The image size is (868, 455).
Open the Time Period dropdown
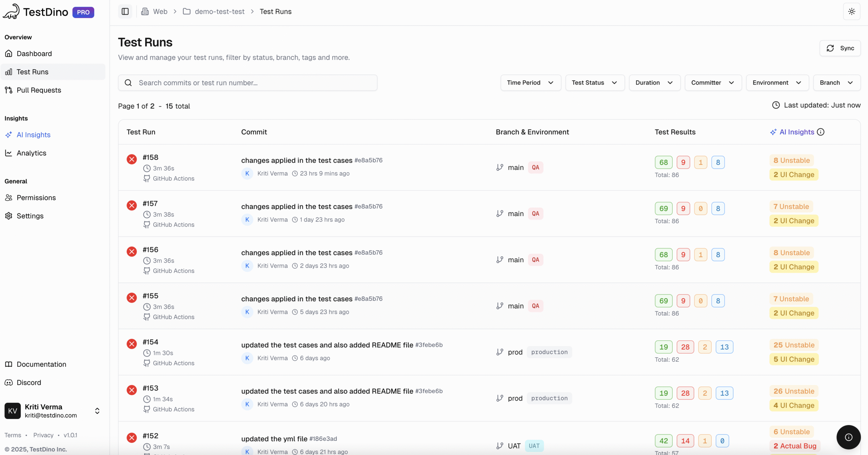point(530,83)
